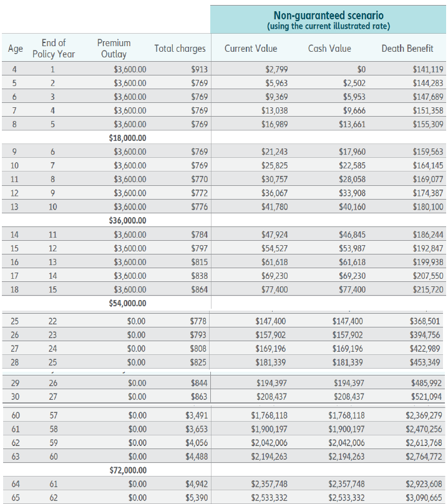Click death benefit $3,090,665 at age 65
The width and height of the screenshot is (448, 504).
(424, 498)
